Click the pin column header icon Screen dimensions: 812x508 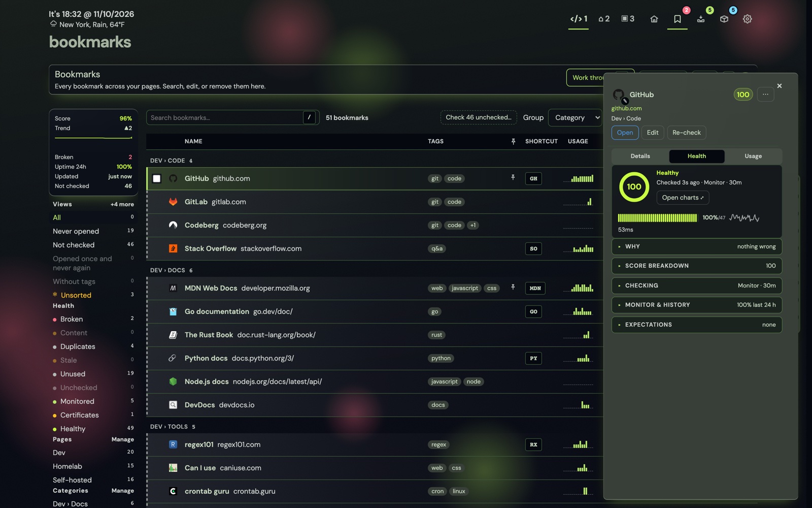click(x=513, y=141)
